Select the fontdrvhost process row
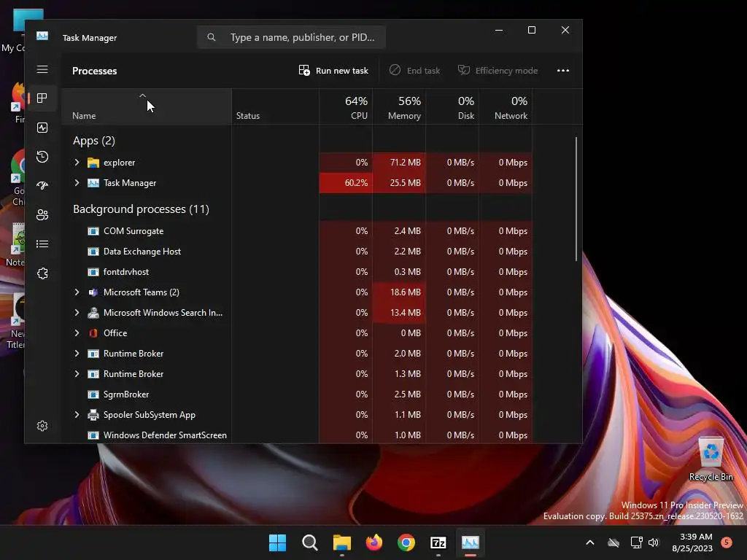 298,272
